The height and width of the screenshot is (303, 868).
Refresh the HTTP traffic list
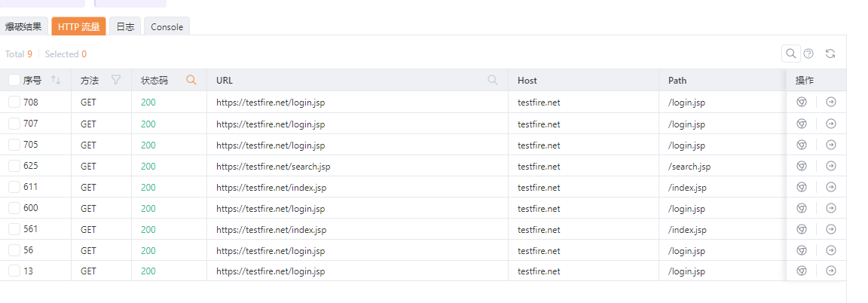tap(830, 54)
